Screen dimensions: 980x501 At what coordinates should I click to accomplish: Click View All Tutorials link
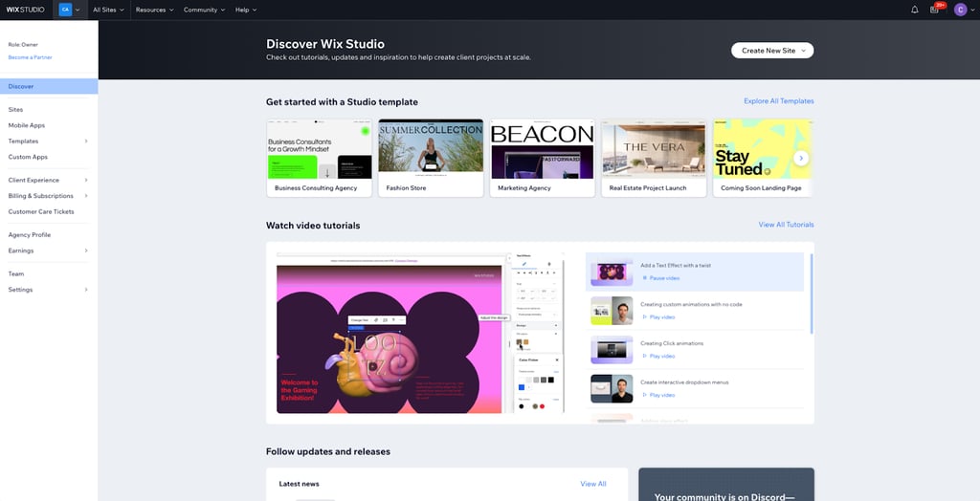[787, 225]
